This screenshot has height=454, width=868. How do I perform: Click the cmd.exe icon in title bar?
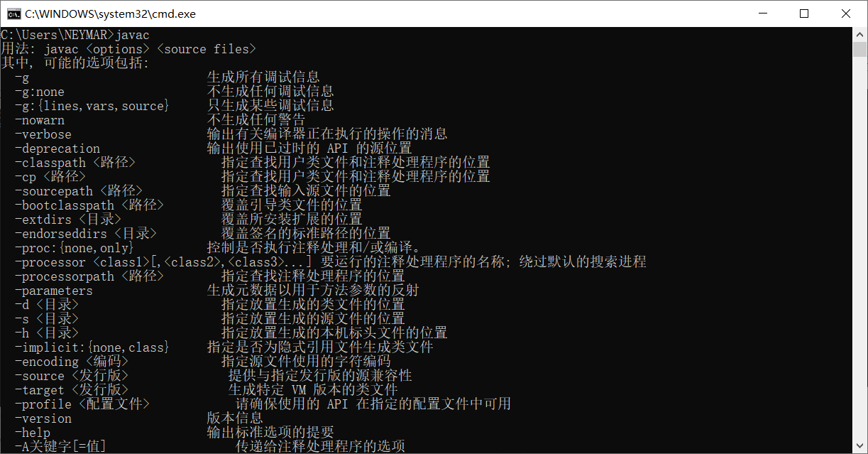pyautogui.click(x=13, y=13)
